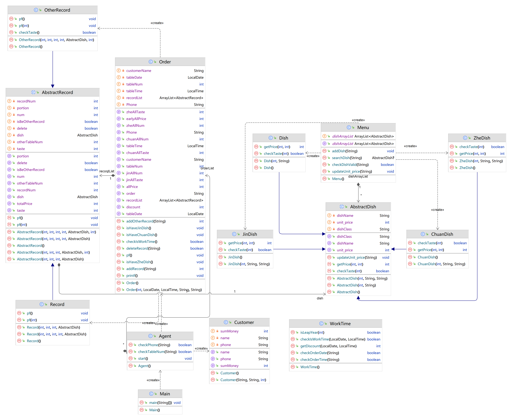Select the searchDish(String) method in Menu

[346, 158]
